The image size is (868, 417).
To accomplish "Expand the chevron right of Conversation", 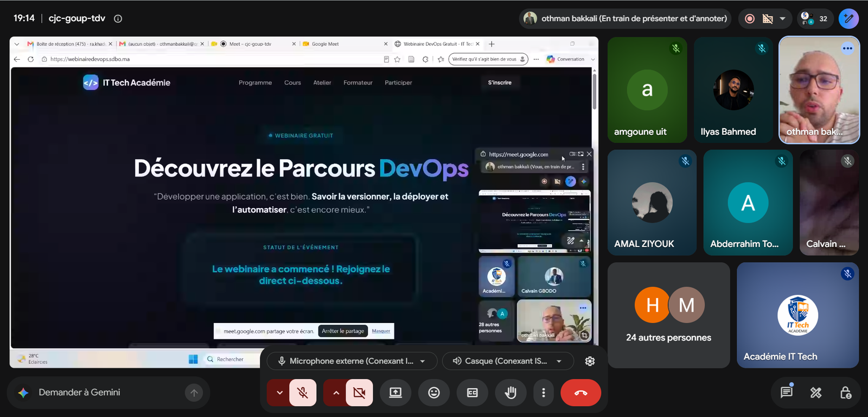I will [593, 59].
